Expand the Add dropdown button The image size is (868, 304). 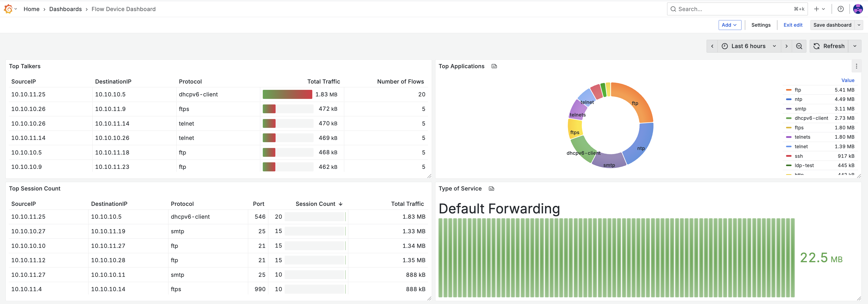point(729,25)
